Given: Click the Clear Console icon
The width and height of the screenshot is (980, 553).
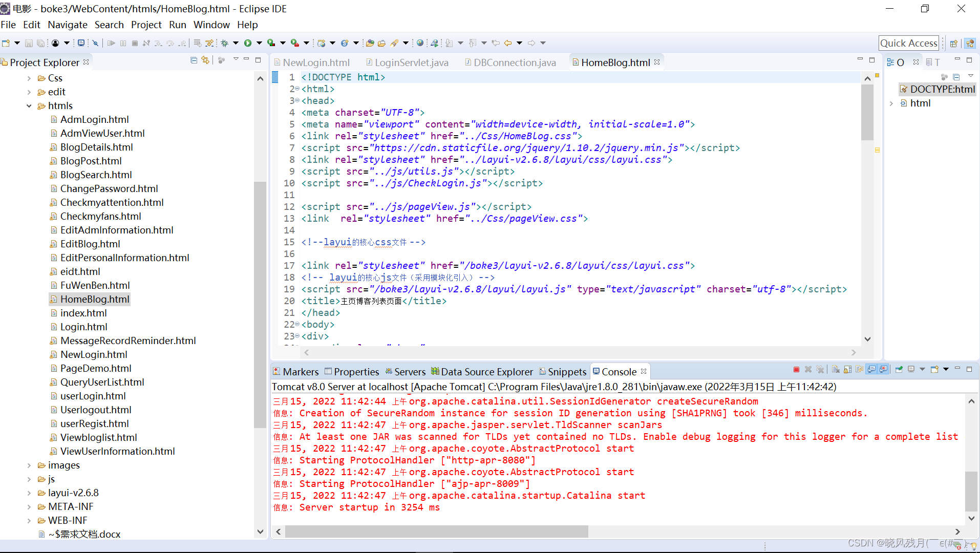Looking at the screenshot, I should coord(836,369).
